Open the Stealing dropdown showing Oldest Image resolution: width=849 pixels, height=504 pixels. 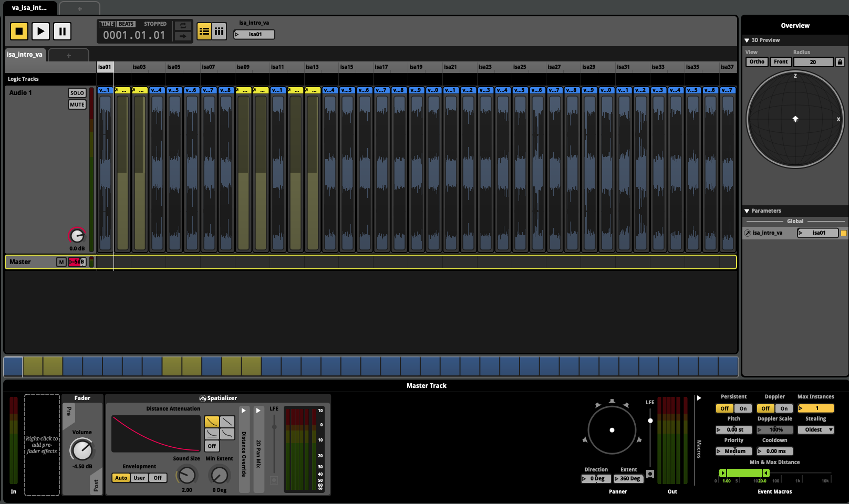tap(815, 430)
